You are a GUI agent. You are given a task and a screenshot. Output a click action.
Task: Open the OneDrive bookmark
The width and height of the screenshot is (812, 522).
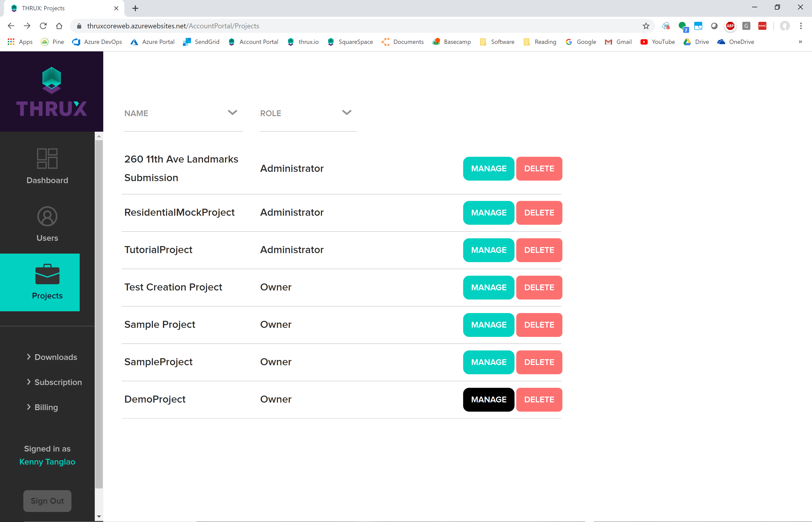(736, 42)
